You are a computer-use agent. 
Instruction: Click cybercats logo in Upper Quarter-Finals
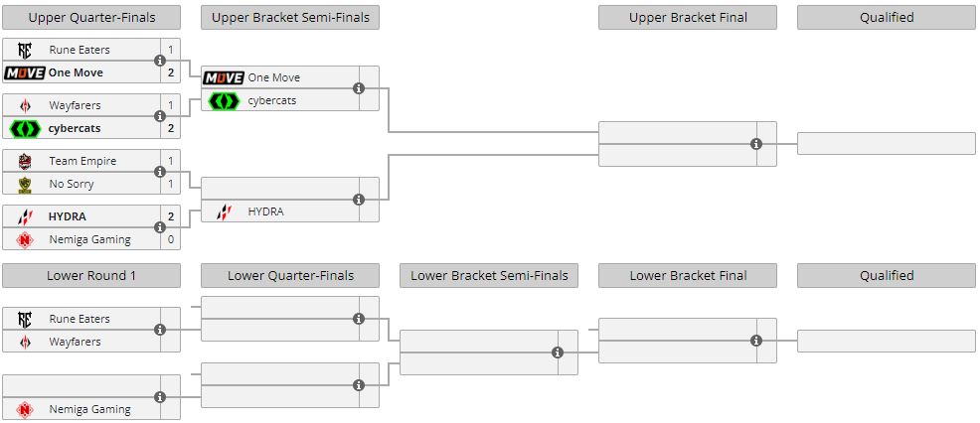click(26, 128)
